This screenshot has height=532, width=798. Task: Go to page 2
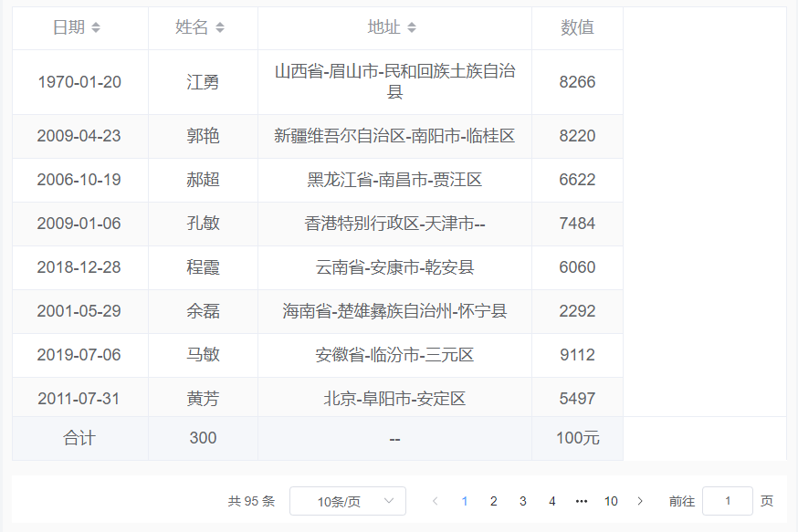click(x=493, y=501)
